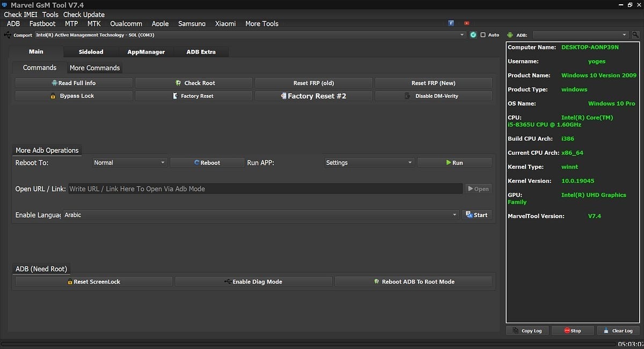644x349 pixels.
Task: Switch to the ADB section
Action: tap(13, 24)
